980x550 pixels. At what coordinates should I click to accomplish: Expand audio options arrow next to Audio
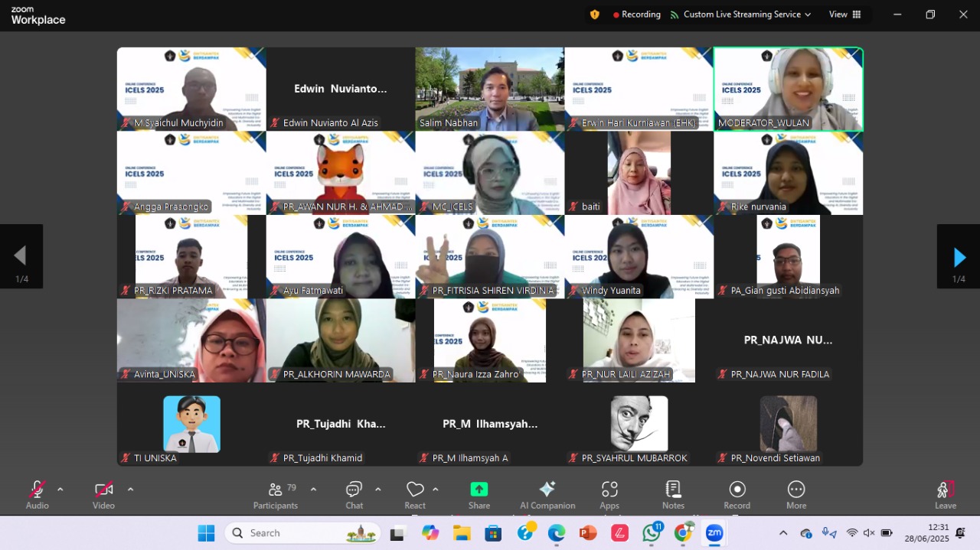coord(60,490)
